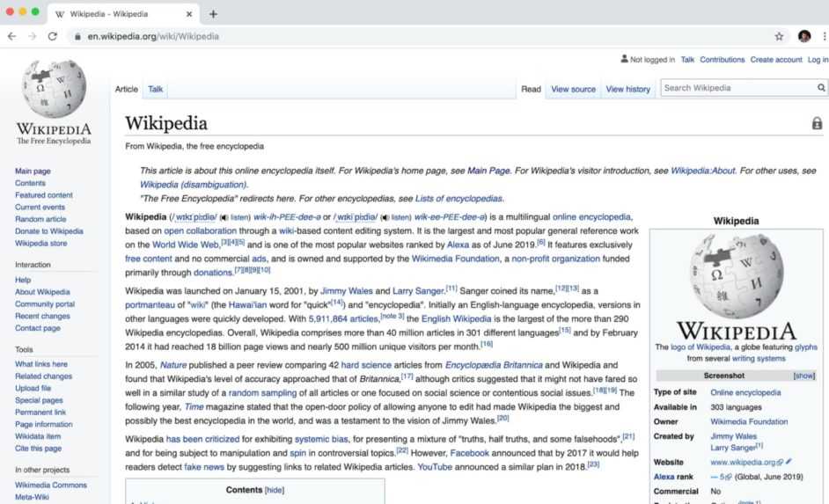Open the Chrome profile avatar
This screenshot has height=504, width=829.
pos(804,36)
